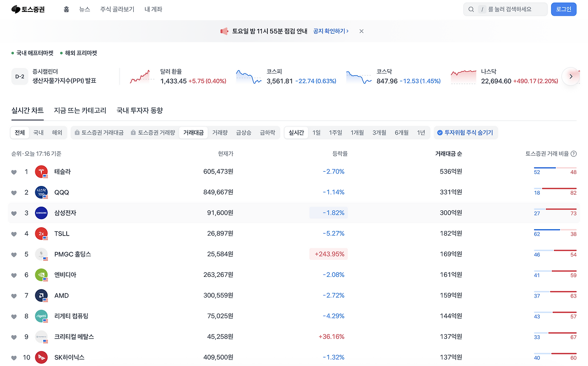Viewport: 588px width, 366px height.
Task: Click QQQ trading ratio bar
Action: pos(555,189)
